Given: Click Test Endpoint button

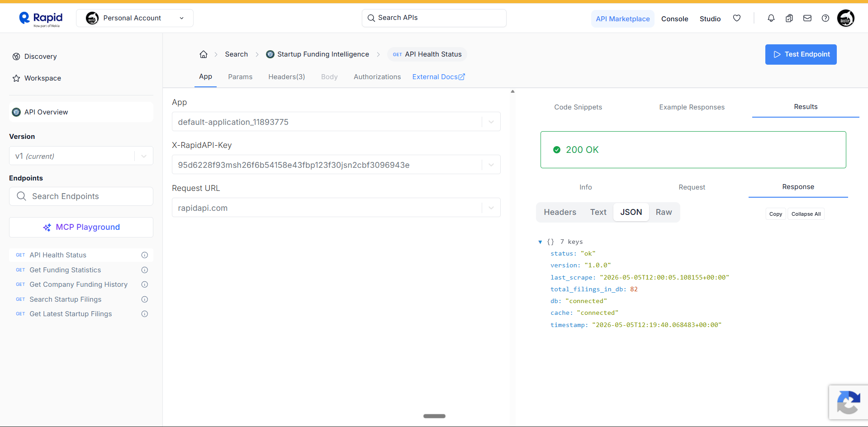Looking at the screenshot, I should click(x=801, y=54).
